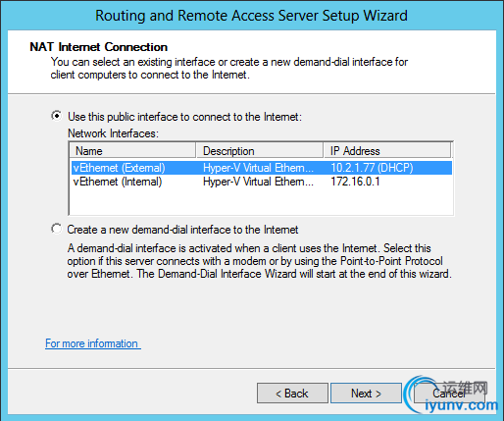504x421 pixels.
Task: Sort the list by the IP Address column header
Action: (387, 150)
